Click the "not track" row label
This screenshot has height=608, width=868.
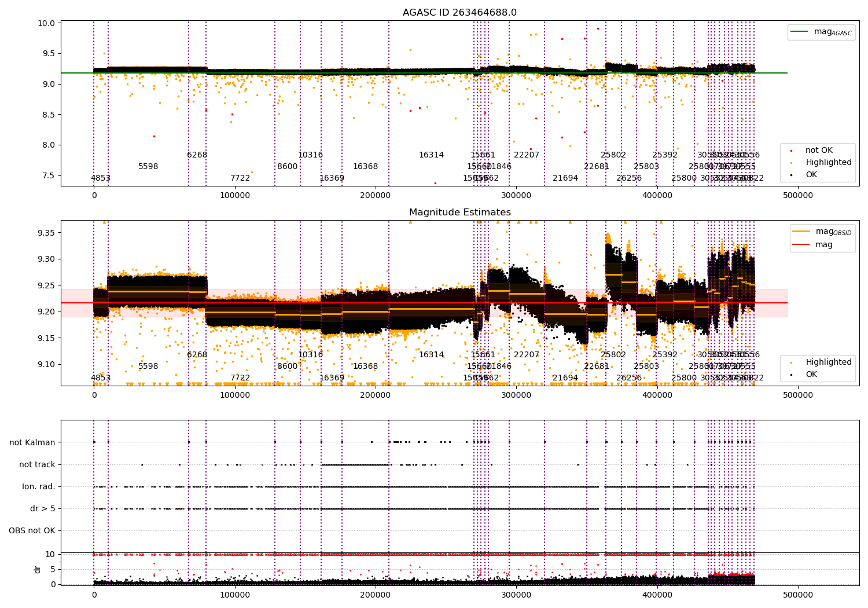37,465
